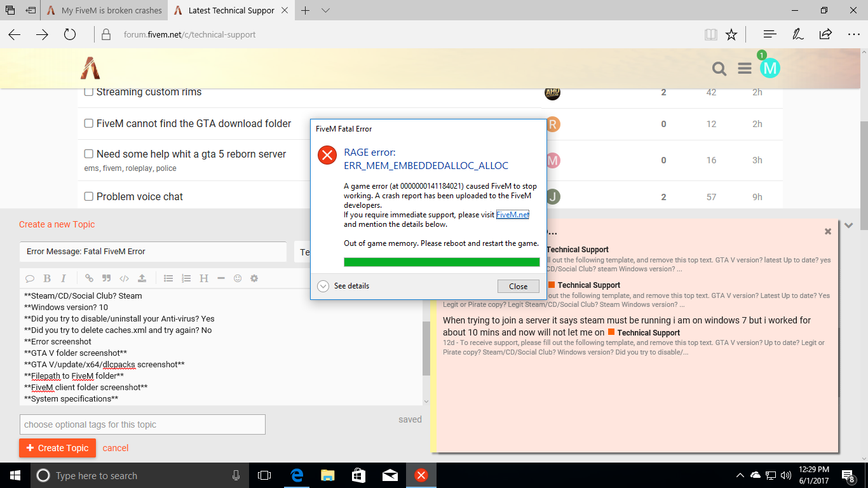Open the browser tab list dropdown arrow
This screenshot has height=488, width=868.
coord(325,10)
